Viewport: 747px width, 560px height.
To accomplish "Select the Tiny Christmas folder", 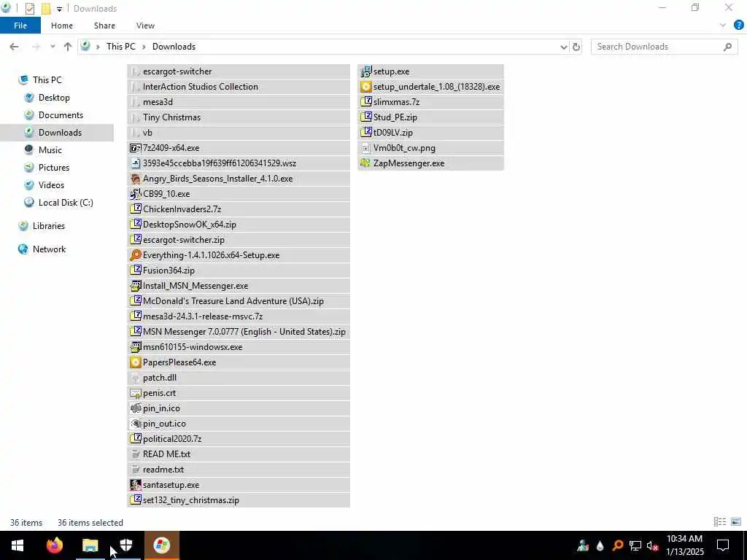I will pos(239,117).
